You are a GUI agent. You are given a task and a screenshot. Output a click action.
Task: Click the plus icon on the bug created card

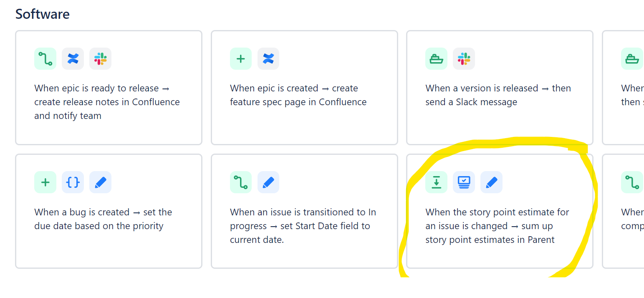point(45,182)
